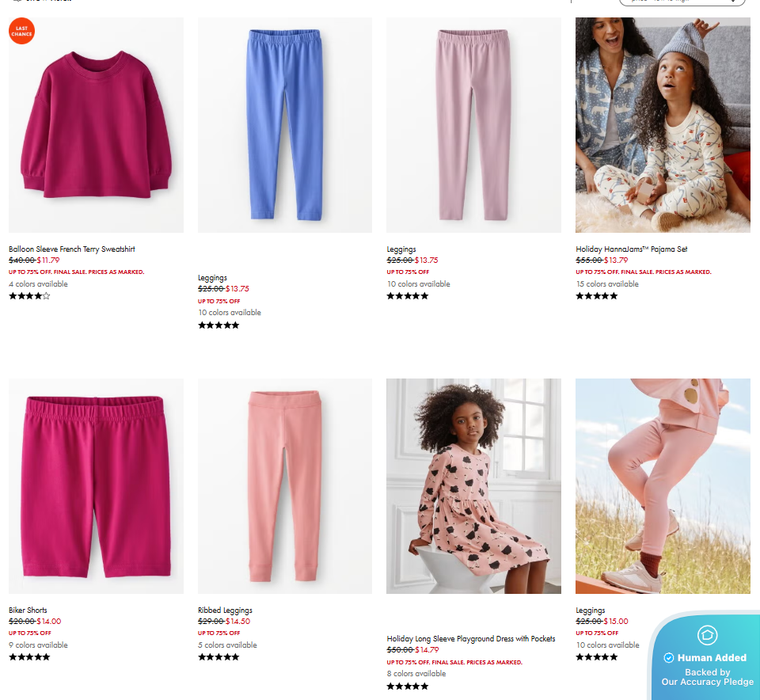The height and width of the screenshot is (700, 760).
Task: Select the blue leggings product image
Action: 284,125
